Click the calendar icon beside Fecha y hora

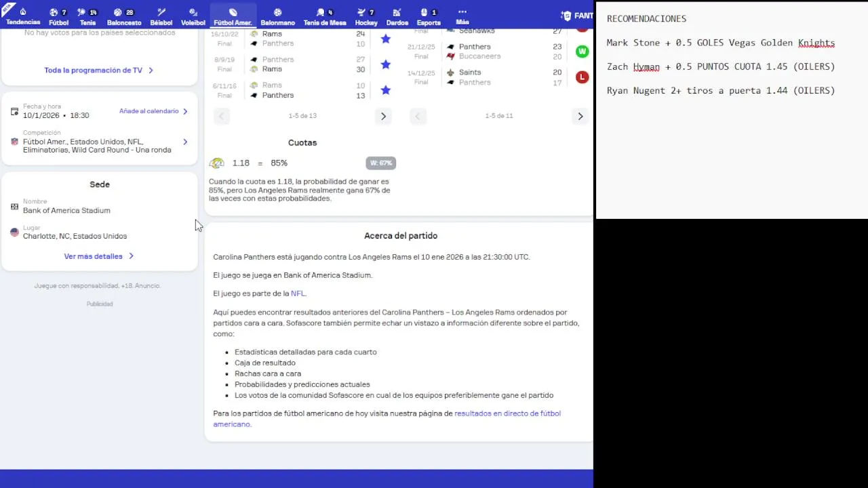(14, 111)
